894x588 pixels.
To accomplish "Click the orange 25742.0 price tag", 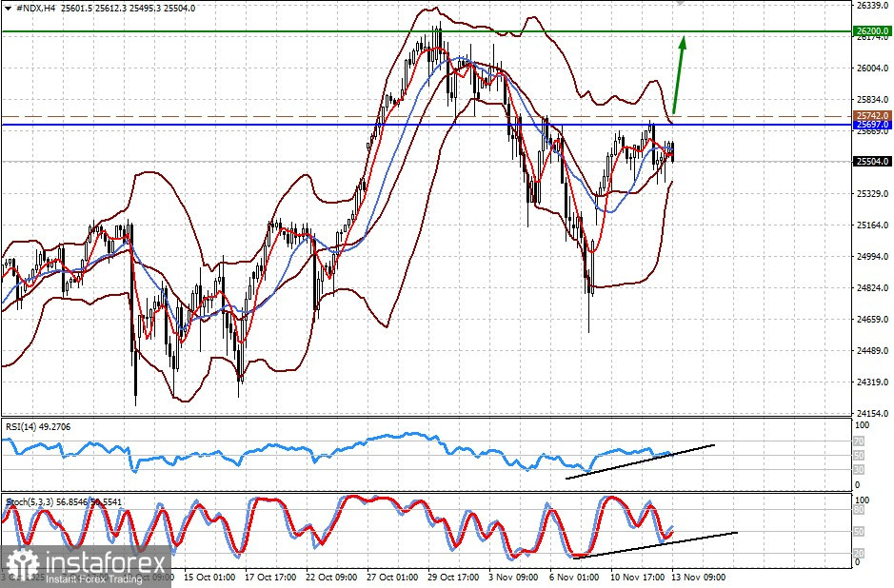I will 872,116.
